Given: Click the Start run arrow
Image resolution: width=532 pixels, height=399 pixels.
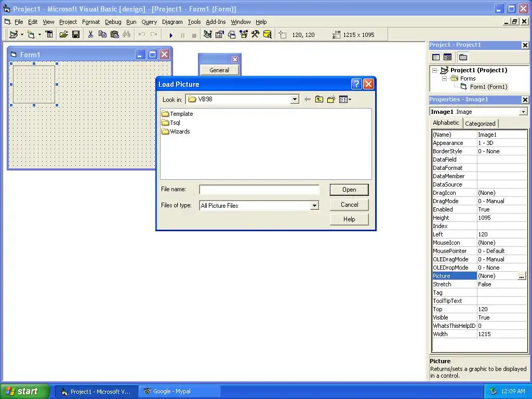Looking at the screenshot, I should click(x=171, y=35).
